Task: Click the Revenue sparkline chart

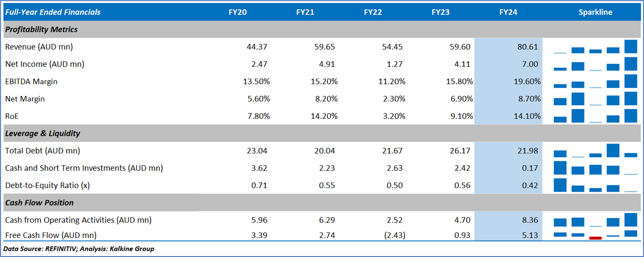Action: 595,47
